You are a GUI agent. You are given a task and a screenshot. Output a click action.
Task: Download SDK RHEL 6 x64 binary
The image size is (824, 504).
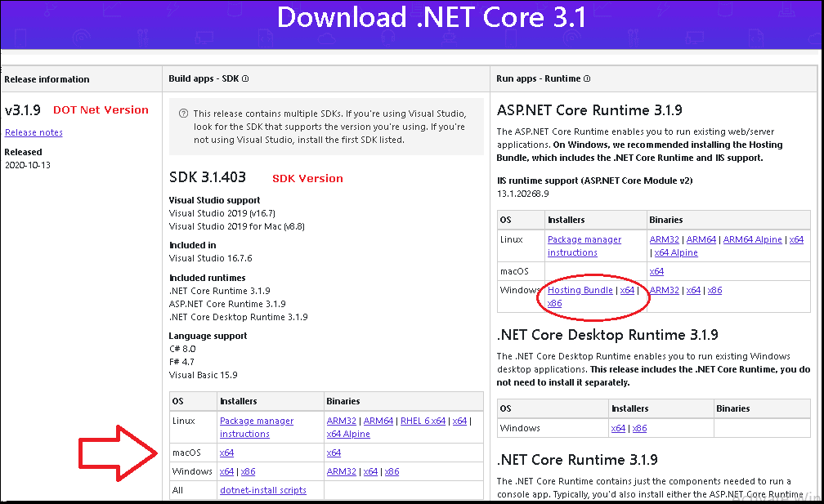click(x=423, y=421)
